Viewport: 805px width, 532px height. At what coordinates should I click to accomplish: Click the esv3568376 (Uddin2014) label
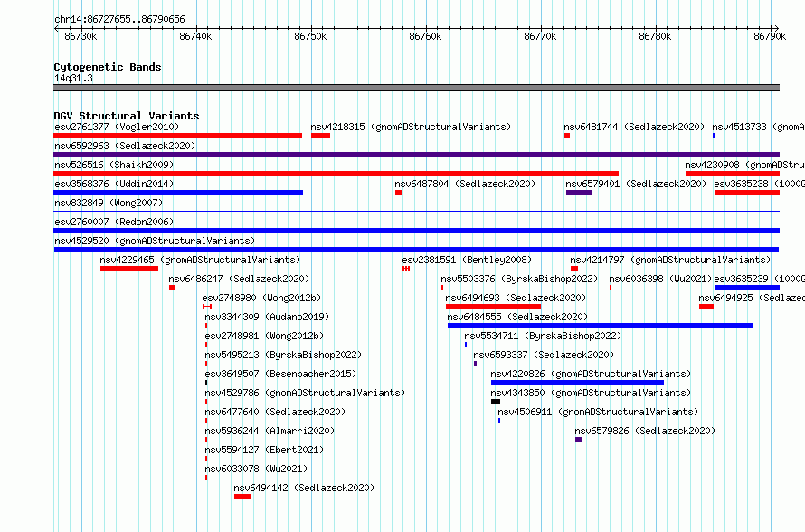[114, 184]
